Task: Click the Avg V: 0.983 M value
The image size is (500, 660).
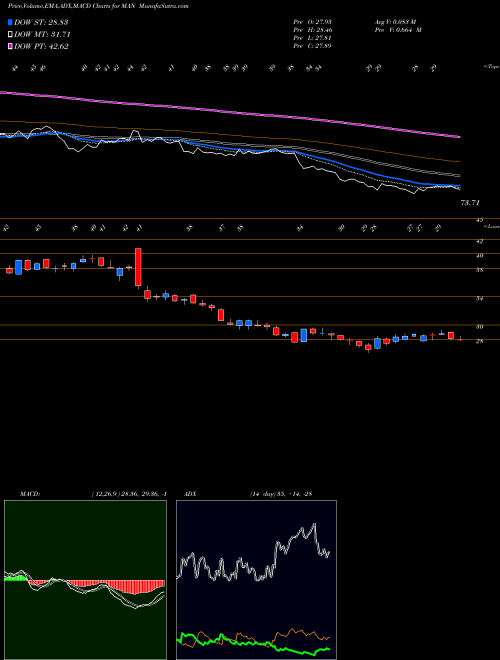Action: pos(398,22)
